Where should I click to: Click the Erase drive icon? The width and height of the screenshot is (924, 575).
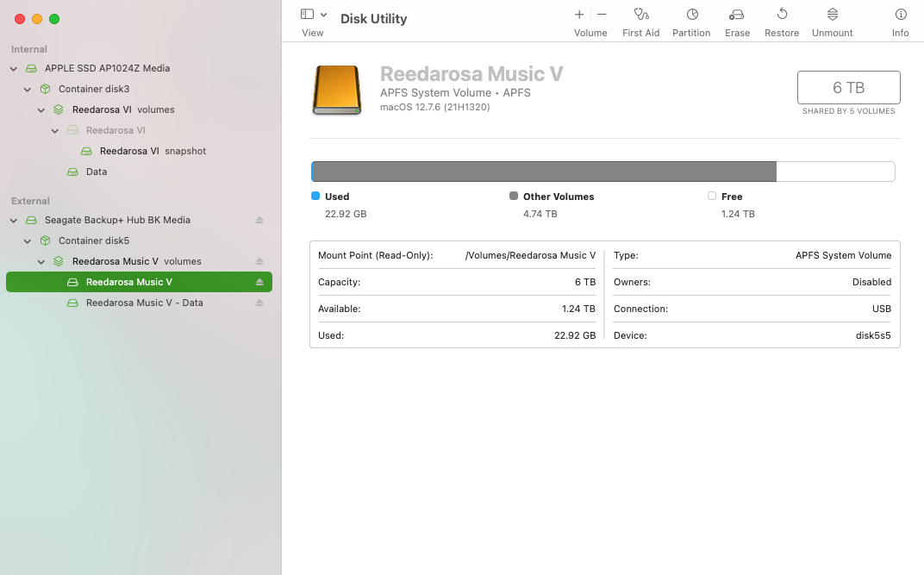(737, 14)
